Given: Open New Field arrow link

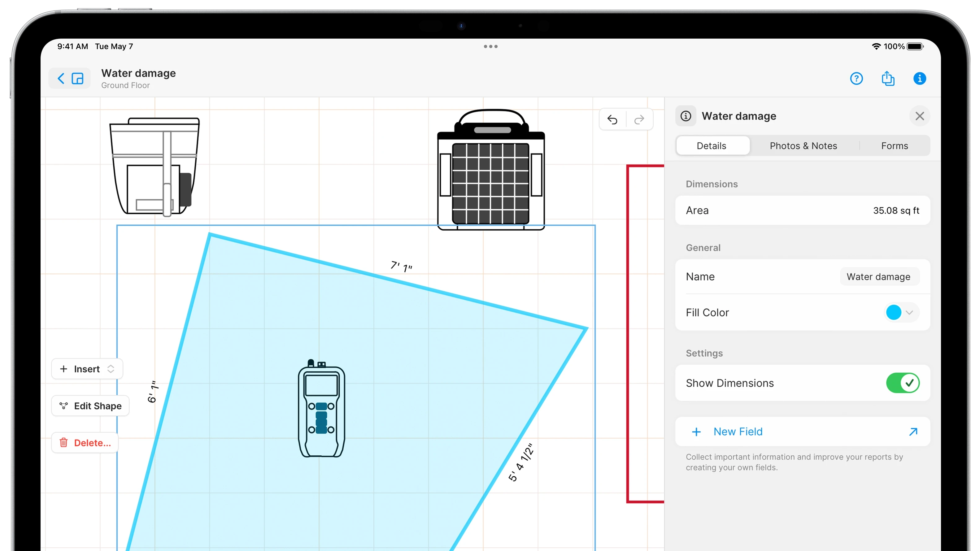Looking at the screenshot, I should click(x=913, y=432).
